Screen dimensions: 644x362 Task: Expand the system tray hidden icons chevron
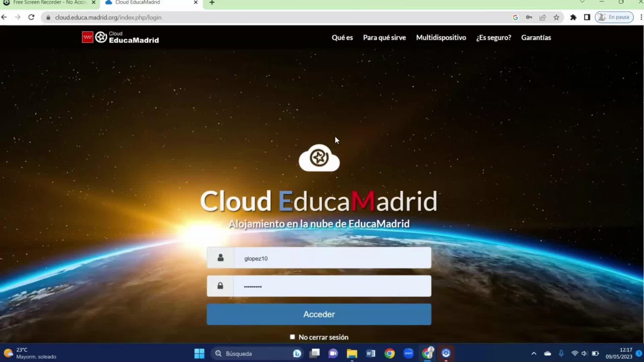(534, 353)
